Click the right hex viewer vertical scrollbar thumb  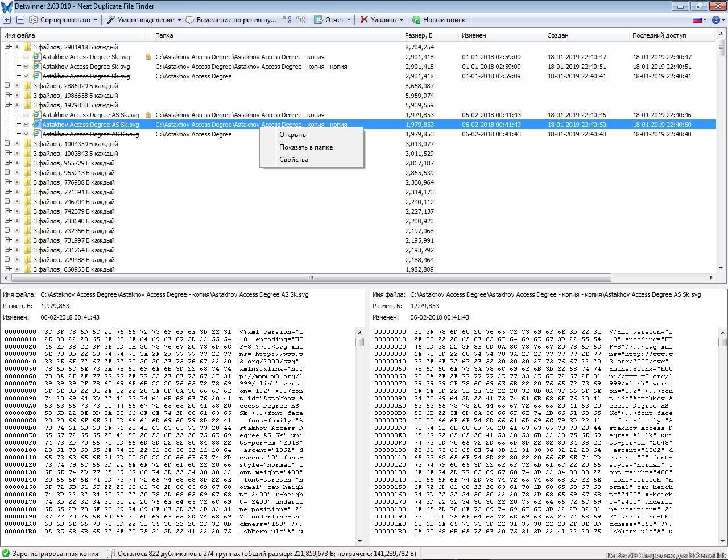pyautogui.click(x=722, y=342)
